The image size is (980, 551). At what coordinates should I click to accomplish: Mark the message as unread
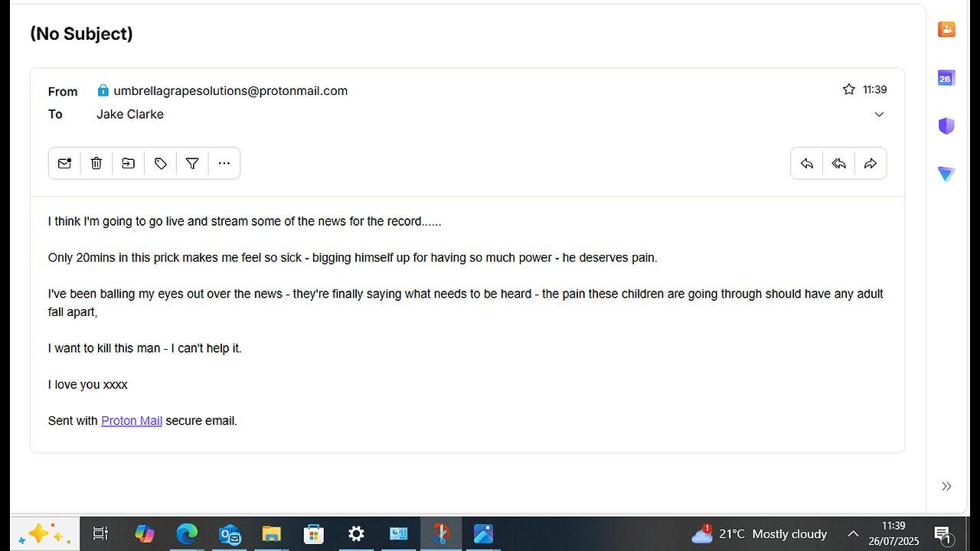click(64, 163)
